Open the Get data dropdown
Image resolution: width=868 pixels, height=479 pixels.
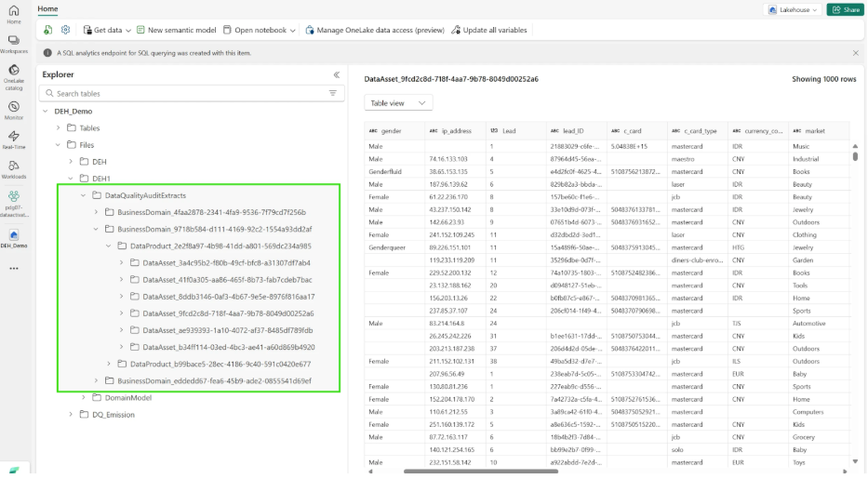(107, 30)
